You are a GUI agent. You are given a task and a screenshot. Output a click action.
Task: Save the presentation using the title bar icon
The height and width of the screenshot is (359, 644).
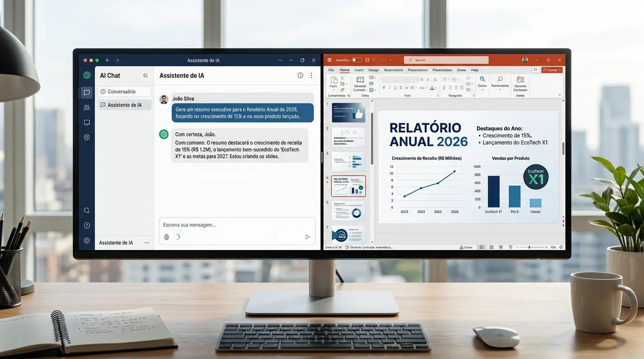click(x=367, y=60)
